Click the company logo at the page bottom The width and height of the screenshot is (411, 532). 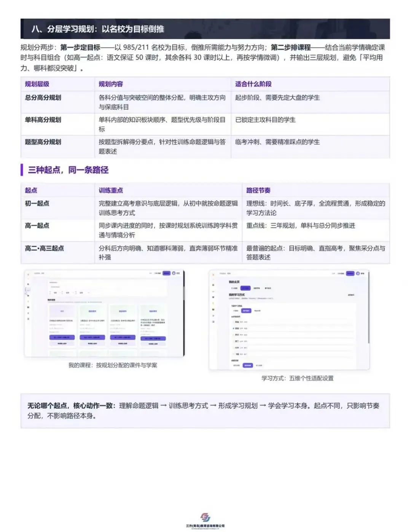tap(205, 518)
